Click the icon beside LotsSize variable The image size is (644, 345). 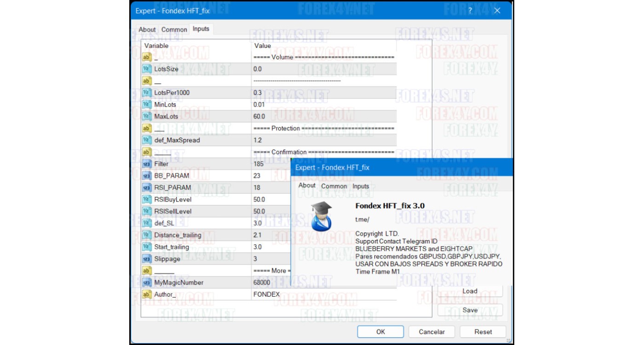point(147,69)
